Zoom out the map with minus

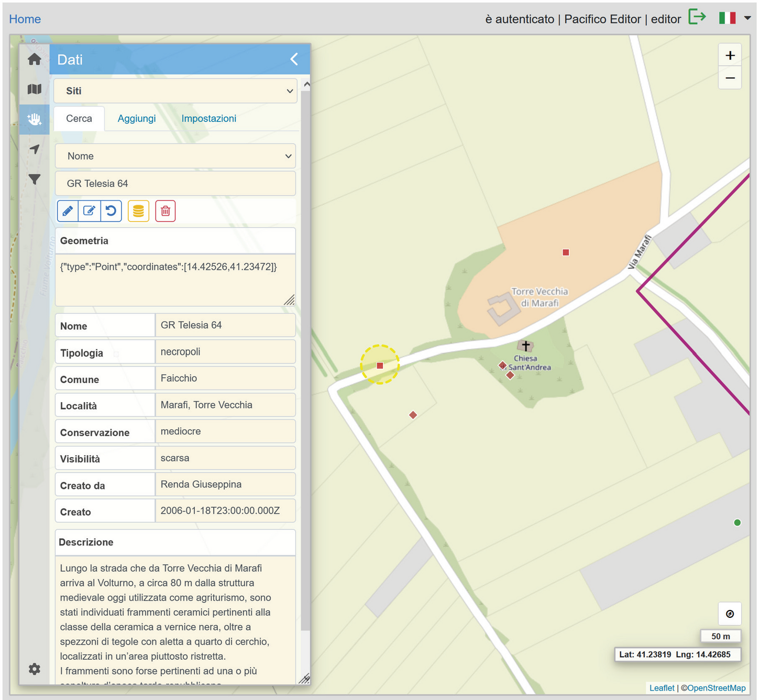pyautogui.click(x=730, y=78)
